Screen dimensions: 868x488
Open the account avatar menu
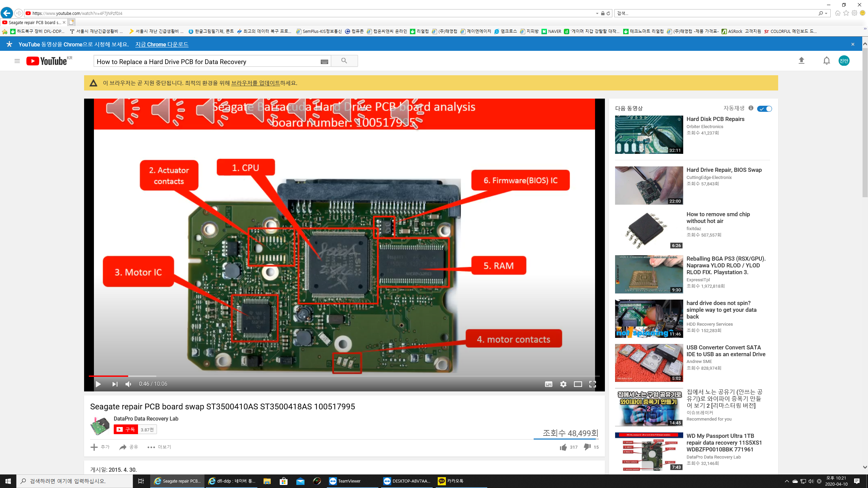[x=844, y=61]
